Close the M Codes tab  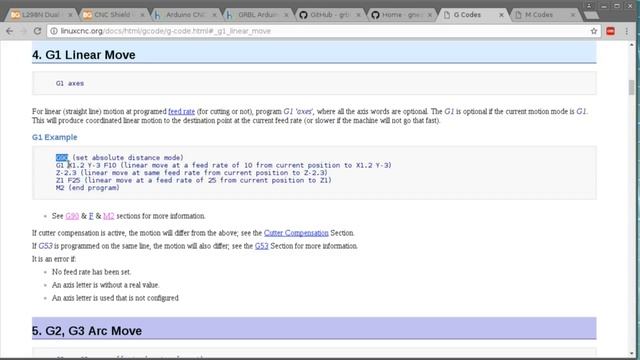tap(573, 15)
